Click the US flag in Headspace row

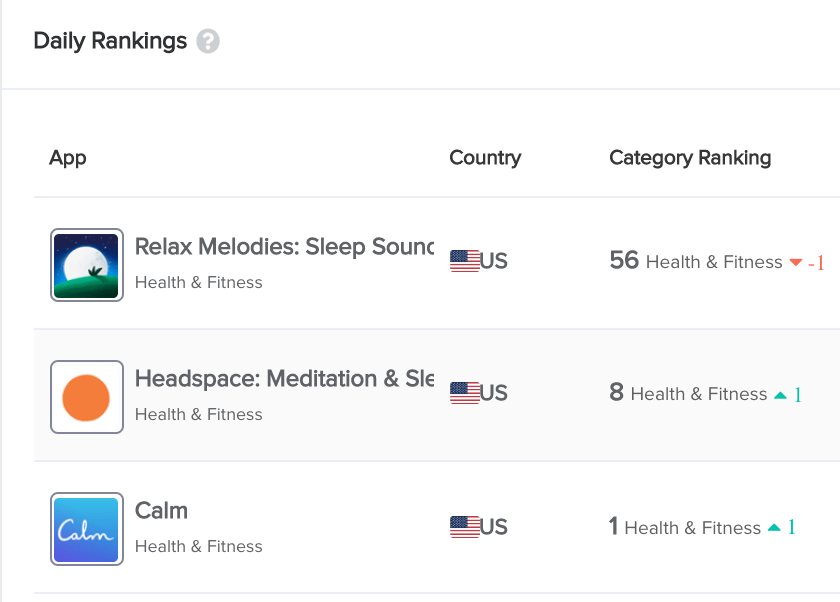coord(464,393)
